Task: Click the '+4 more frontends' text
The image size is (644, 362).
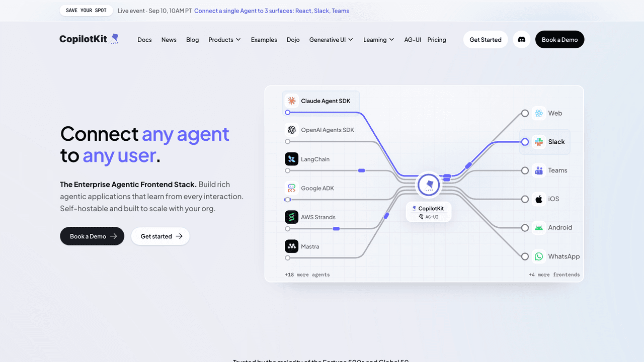Action: [x=554, y=275]
